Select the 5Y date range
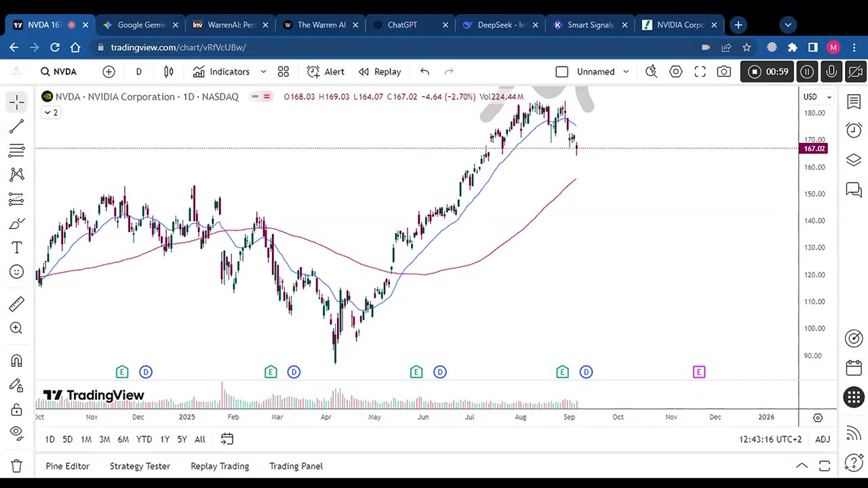This screenshot has width=868, height=488. point(182,439)
